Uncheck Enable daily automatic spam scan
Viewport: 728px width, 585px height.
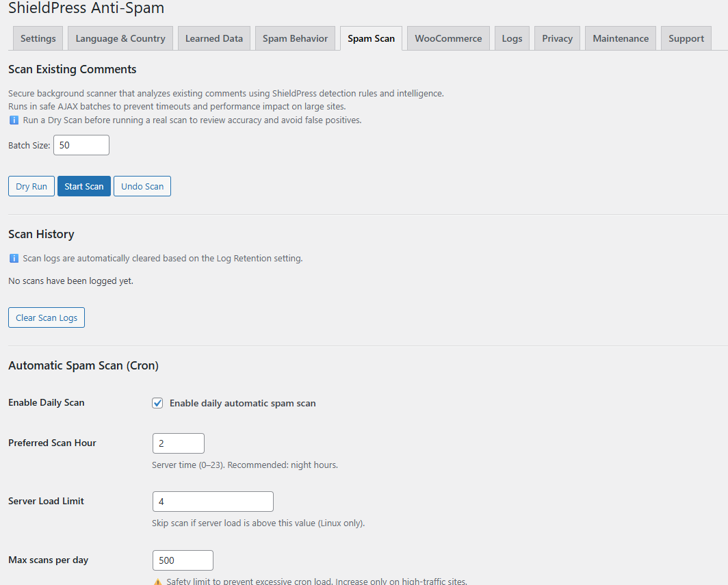pos(157,403)
